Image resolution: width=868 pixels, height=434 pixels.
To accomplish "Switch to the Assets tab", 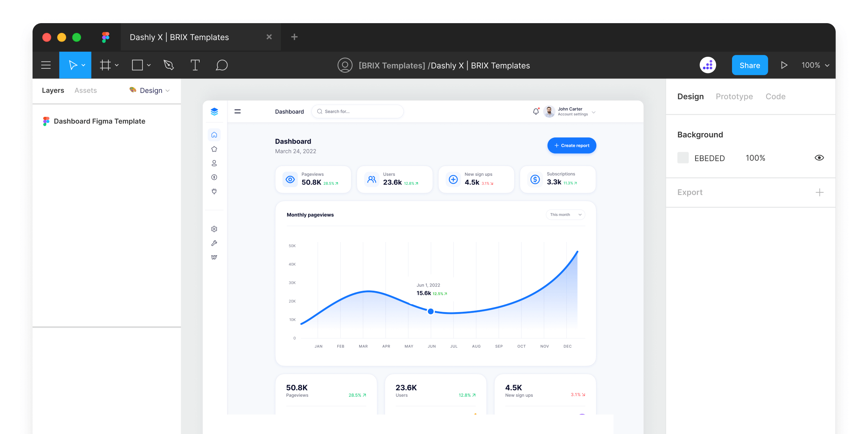I will pos(86,90).
